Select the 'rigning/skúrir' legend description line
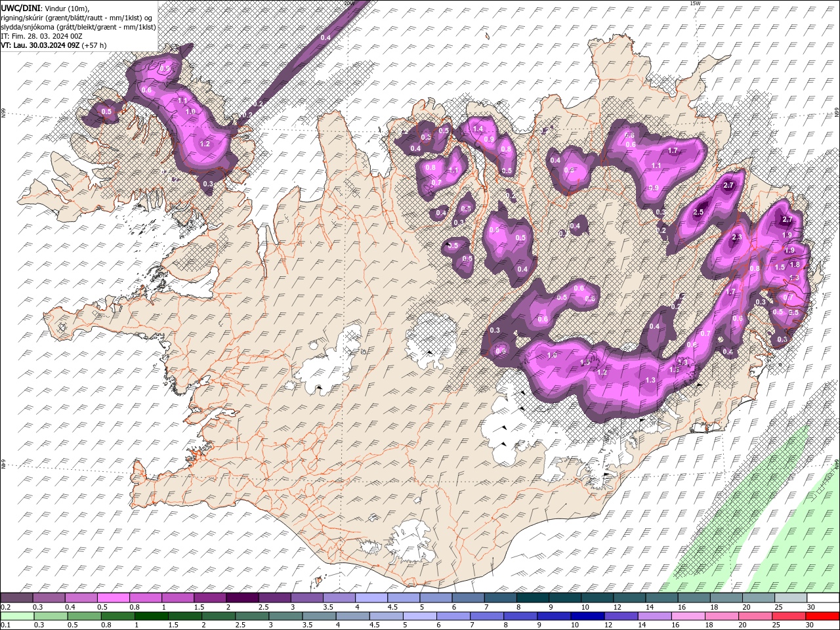Image resolution: width=840 pixels, height=630 pixels. [77, 17]
